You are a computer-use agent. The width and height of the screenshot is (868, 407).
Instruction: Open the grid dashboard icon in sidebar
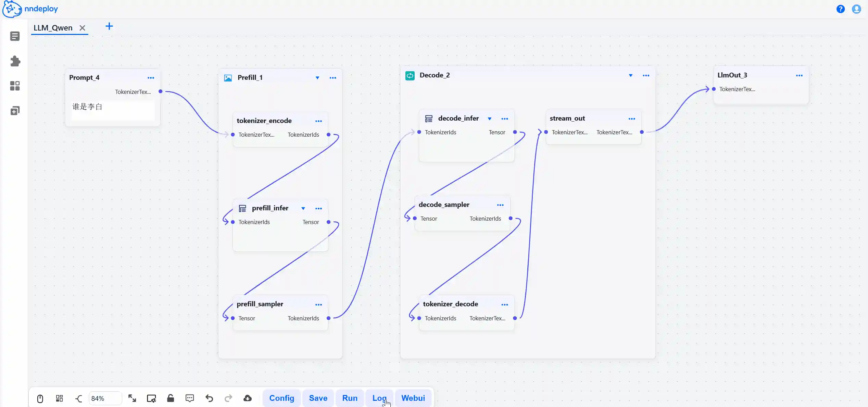pos(15,86)
